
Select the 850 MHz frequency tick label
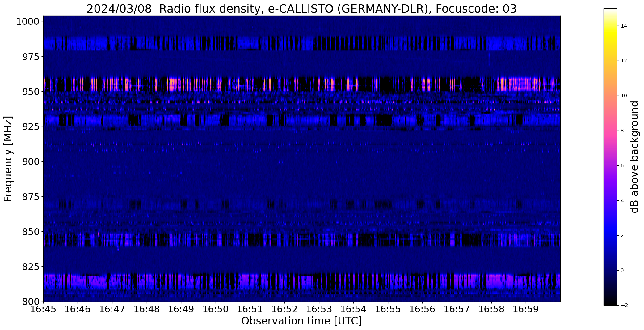click(x=31, y=231)
